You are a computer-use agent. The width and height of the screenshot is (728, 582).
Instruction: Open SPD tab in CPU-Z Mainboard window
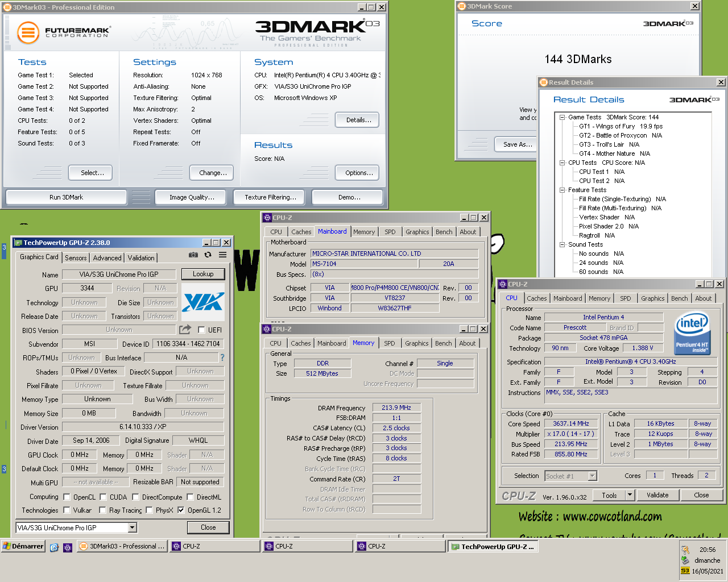click(390, 232)
